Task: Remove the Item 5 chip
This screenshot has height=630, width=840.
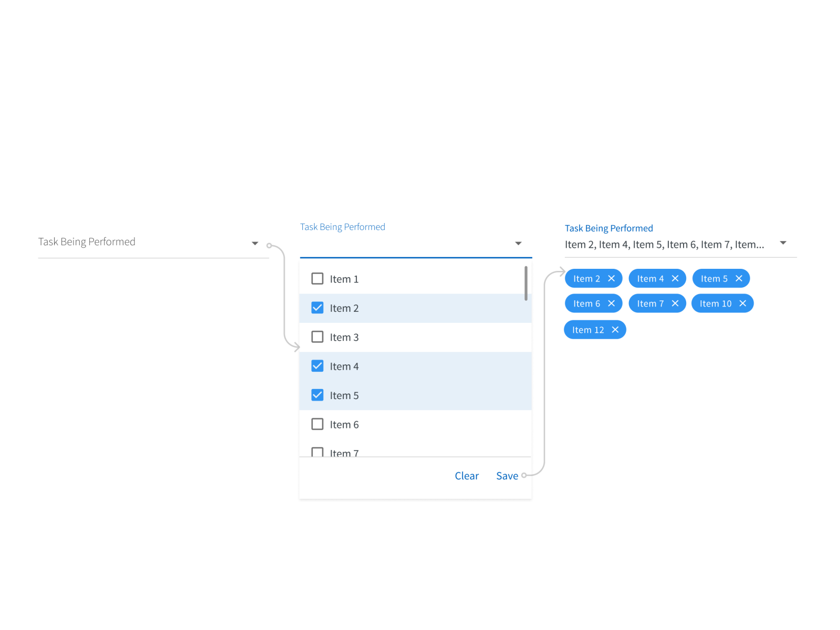Action: pos(739,278)
